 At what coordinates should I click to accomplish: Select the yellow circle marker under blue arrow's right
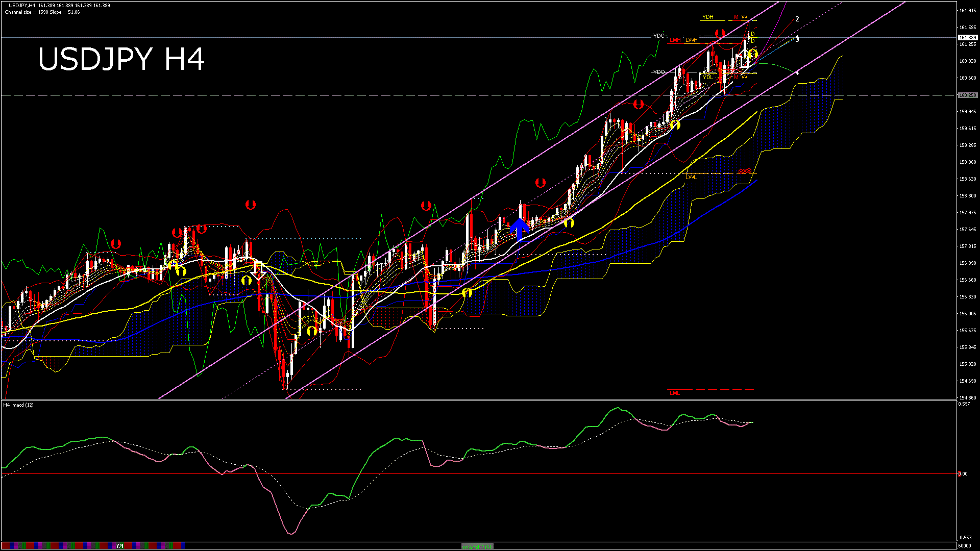coord(569,222)
